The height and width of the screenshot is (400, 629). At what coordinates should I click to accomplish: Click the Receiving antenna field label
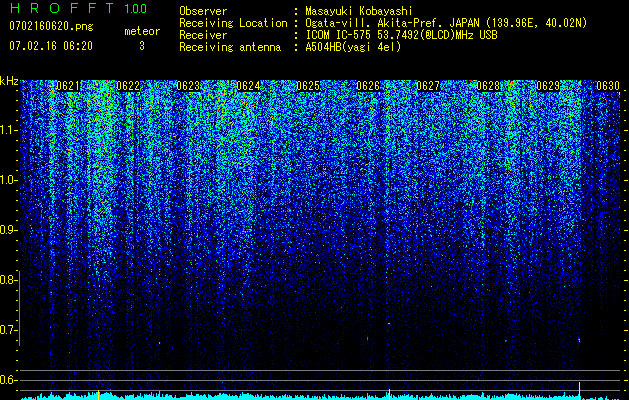(x=230, y=47)
